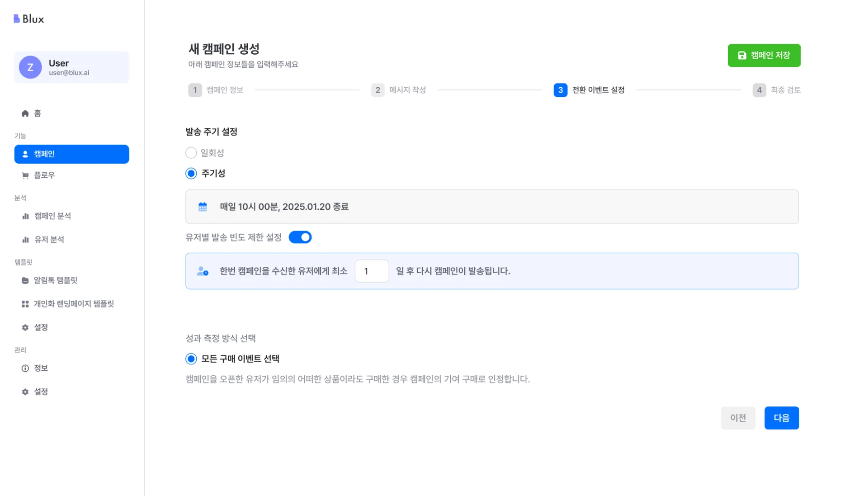Click the 알림톡 템플릿 folder icon
The width and height of the screenshot is (868, 496).
pos(25,280)
